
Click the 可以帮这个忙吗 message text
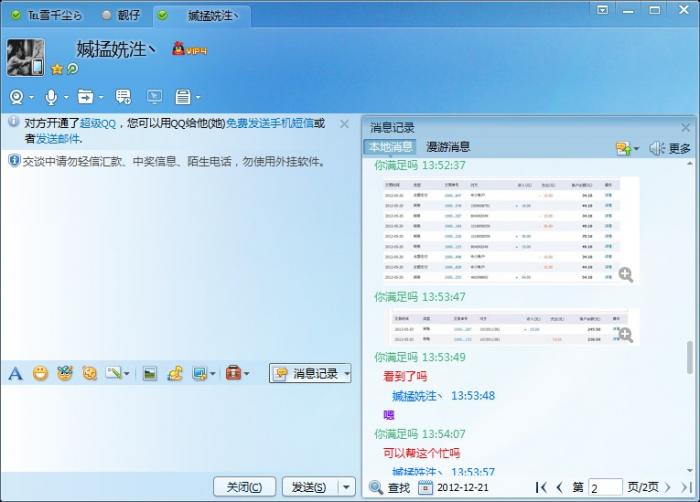(421, 453)
